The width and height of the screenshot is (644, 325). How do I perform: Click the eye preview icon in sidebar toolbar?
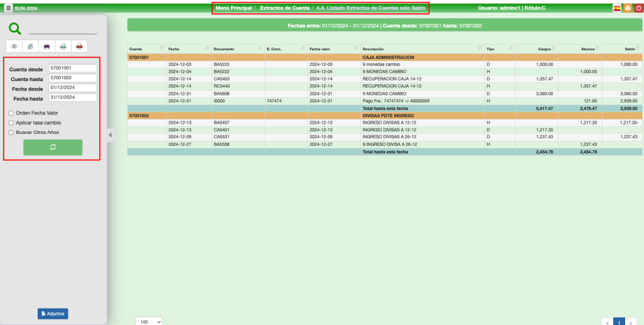tap(14, 46)
